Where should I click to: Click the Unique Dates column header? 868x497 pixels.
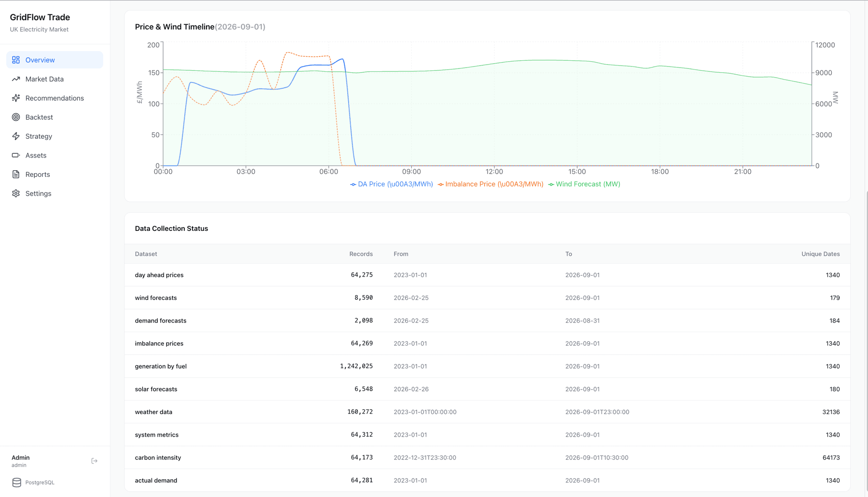pos(820,254)
